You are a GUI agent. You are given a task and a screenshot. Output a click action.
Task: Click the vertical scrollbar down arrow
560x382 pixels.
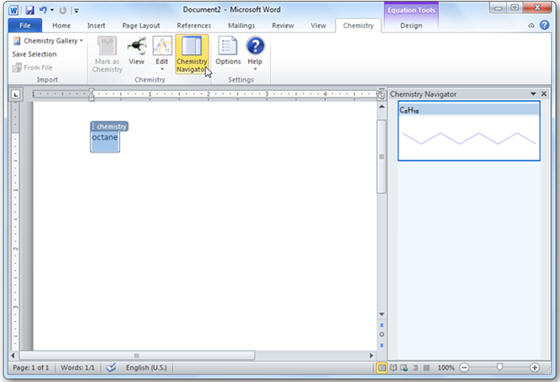[381, 314]
